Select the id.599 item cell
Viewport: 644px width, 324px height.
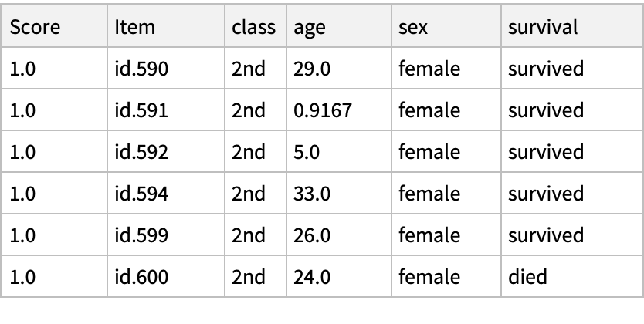[x=141, y=235]
